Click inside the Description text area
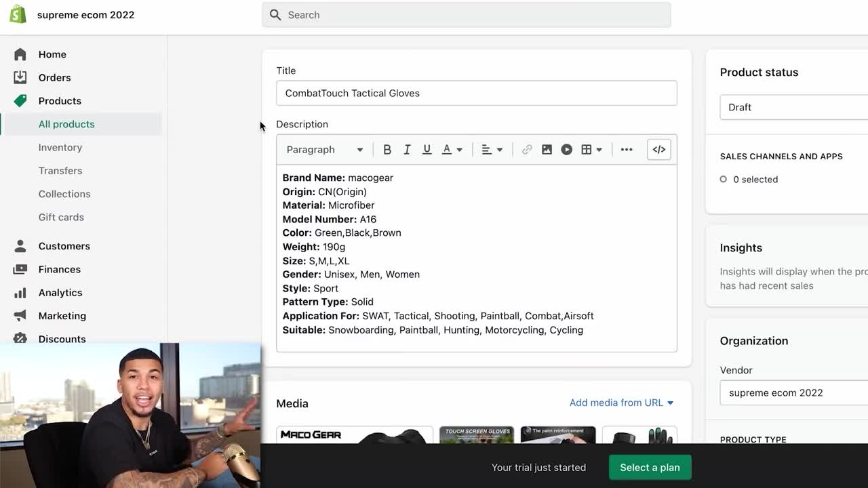 (477, 258)
